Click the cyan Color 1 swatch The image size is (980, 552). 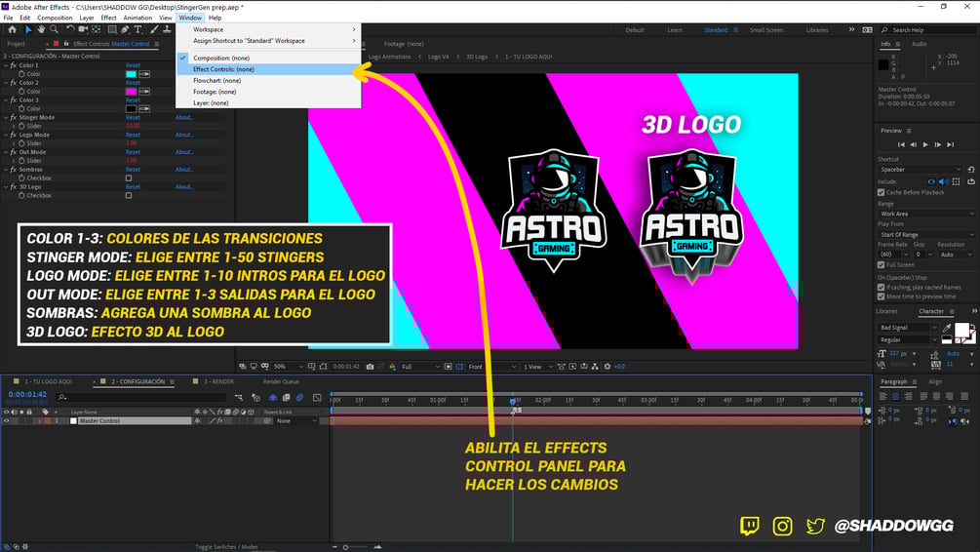[132, 74]
